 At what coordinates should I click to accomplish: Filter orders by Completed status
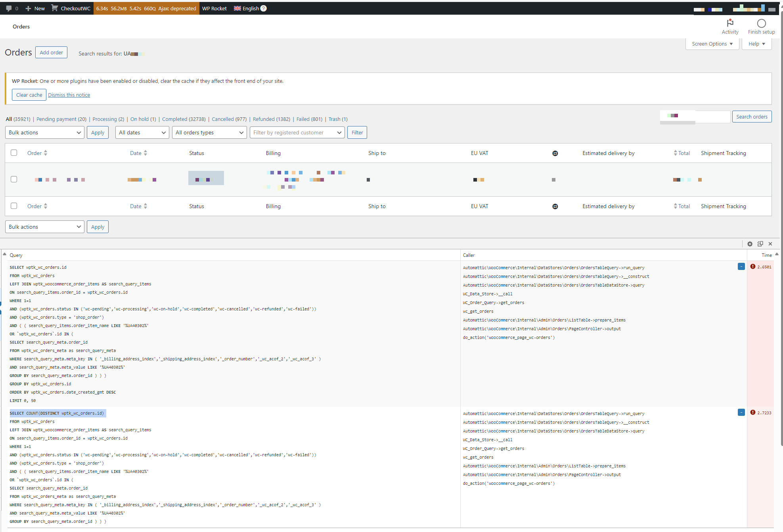[174, 119]
